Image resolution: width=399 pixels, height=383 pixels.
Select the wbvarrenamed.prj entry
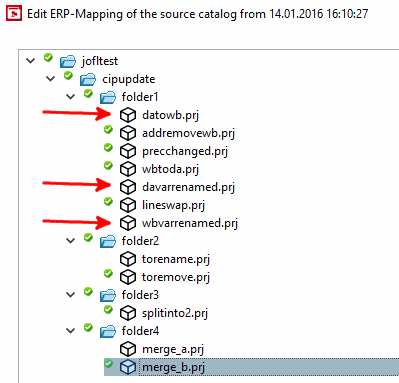click(190, 223)
